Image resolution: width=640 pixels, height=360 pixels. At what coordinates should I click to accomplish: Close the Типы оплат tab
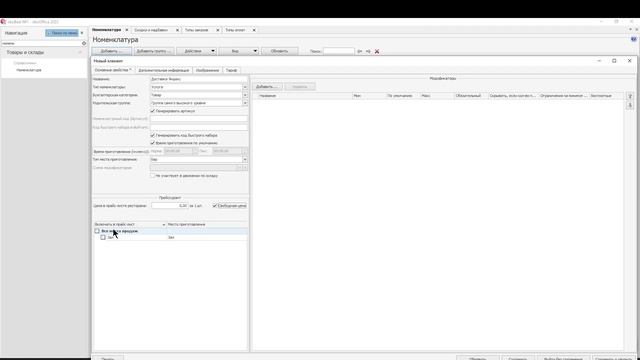pos(254,30)
